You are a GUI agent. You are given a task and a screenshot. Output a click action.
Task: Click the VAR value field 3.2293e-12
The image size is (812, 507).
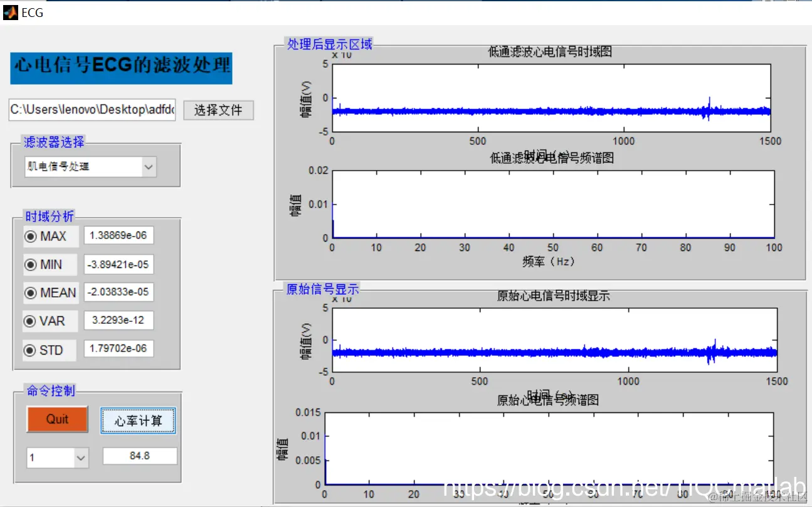(119, 320)
